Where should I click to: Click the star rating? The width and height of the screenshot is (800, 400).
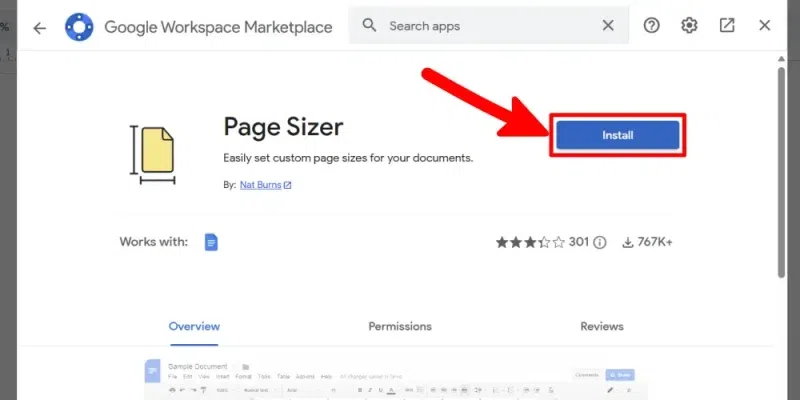(x=530, y=242)
